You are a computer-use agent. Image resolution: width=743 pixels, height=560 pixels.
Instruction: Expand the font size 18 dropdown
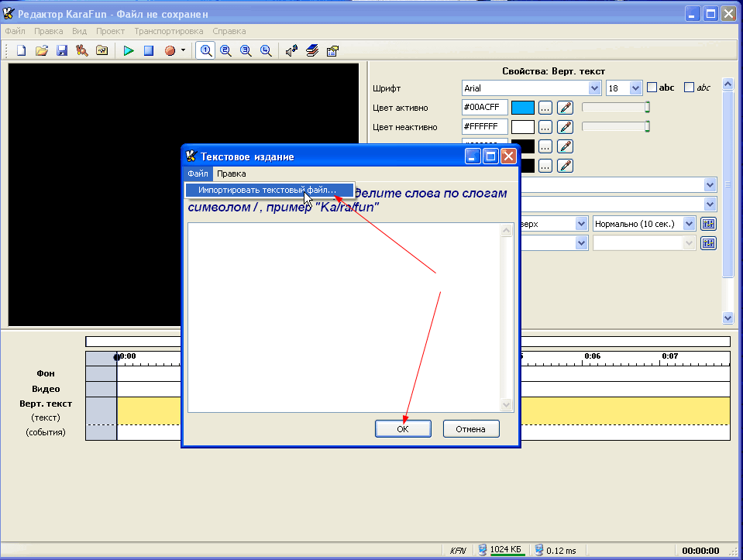pyautogui.click(x=636, y=88)
